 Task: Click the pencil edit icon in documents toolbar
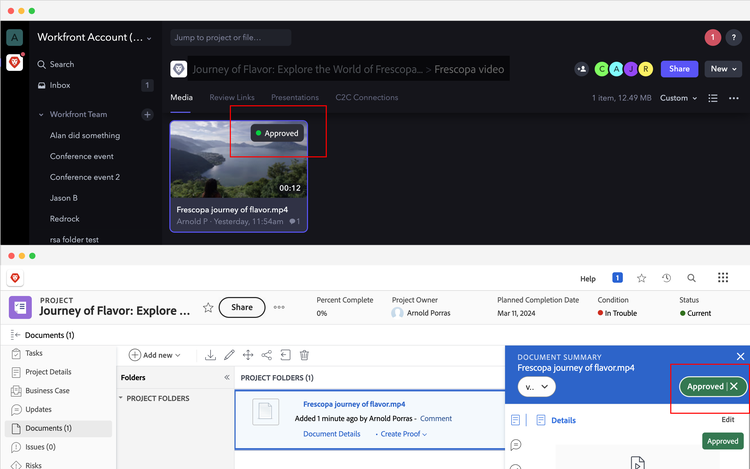(229, 355)
